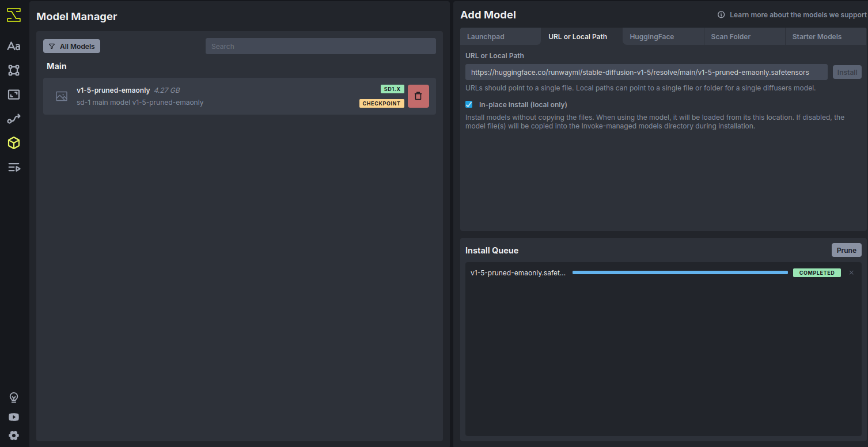
Task: Switch to the Scan Folder tab
Action: point(730,37)
